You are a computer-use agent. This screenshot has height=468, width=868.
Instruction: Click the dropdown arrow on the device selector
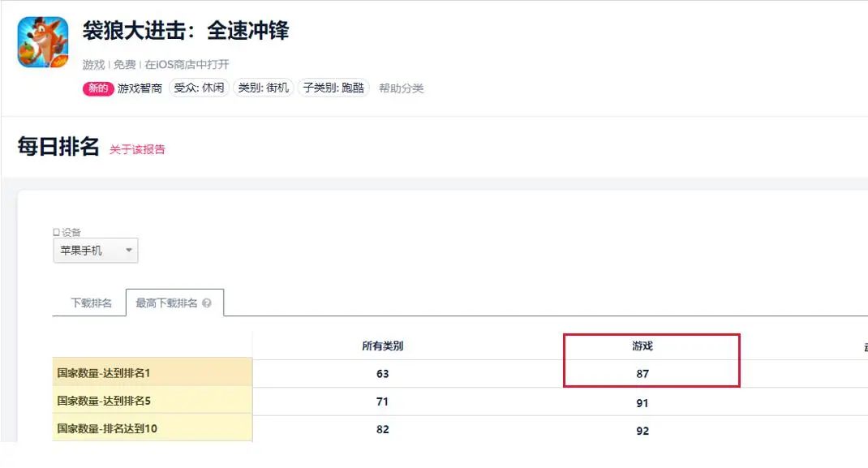coord(127,250)
